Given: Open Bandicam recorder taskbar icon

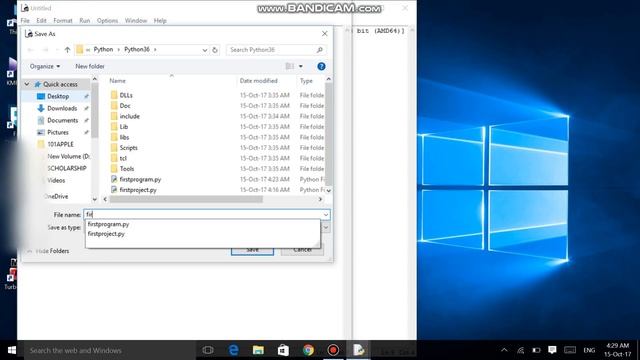Looking at the screenshot, I should [x=333, y=350].
